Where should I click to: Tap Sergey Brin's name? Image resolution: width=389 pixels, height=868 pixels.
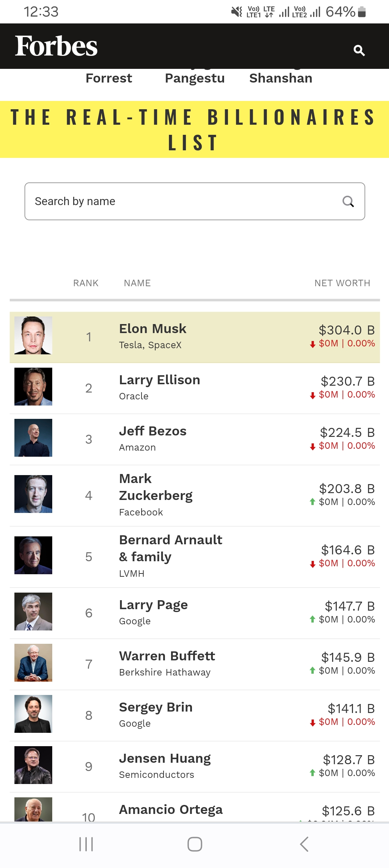(x=156, y=707)
